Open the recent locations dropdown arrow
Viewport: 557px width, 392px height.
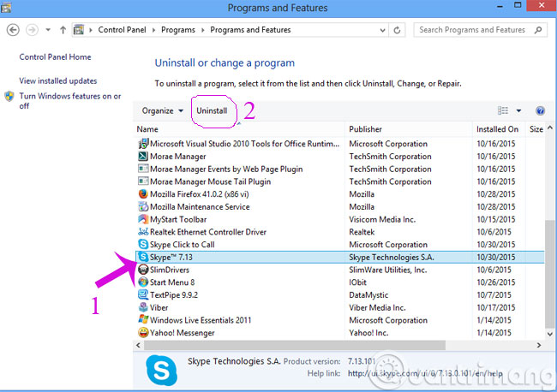pos(48,30)
